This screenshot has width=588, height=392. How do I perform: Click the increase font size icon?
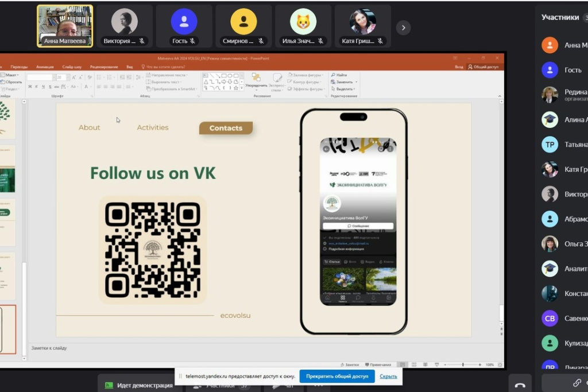coord(74,77)
